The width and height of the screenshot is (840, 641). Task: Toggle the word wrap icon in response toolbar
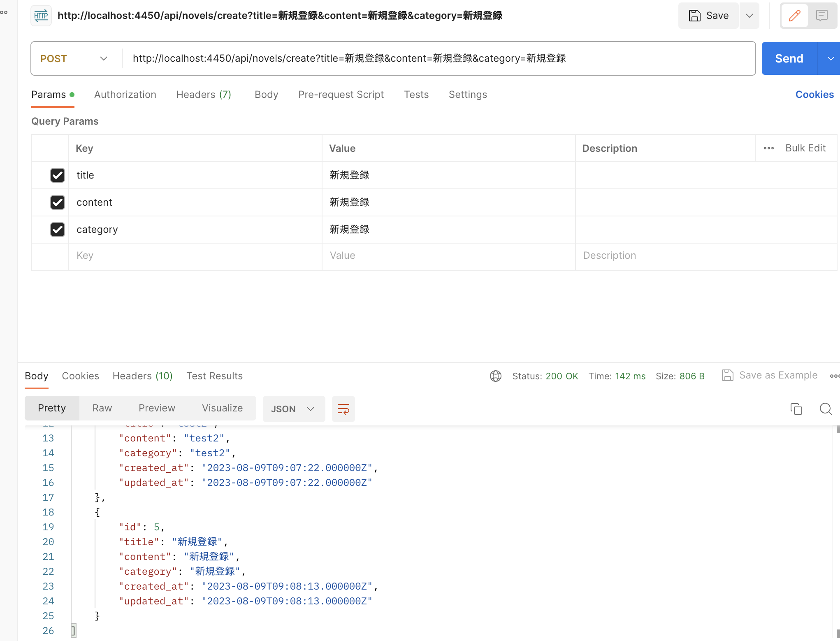[x=343, y=409]
